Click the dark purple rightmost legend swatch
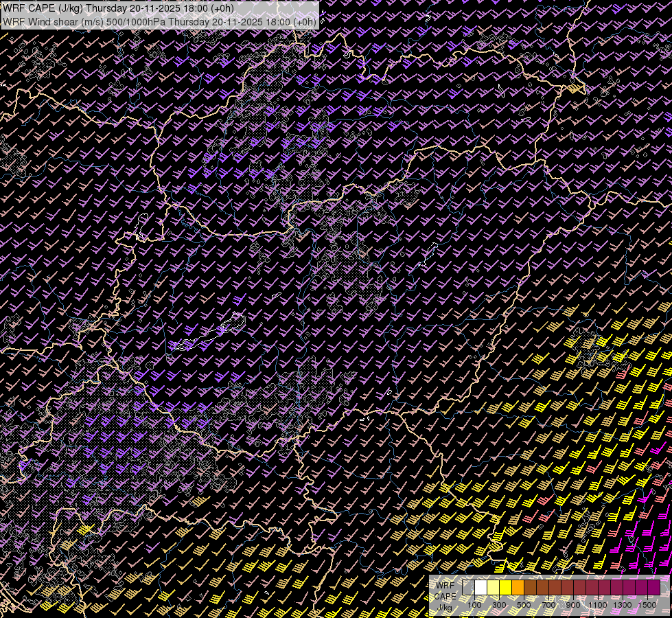 [x=654, y=588]
